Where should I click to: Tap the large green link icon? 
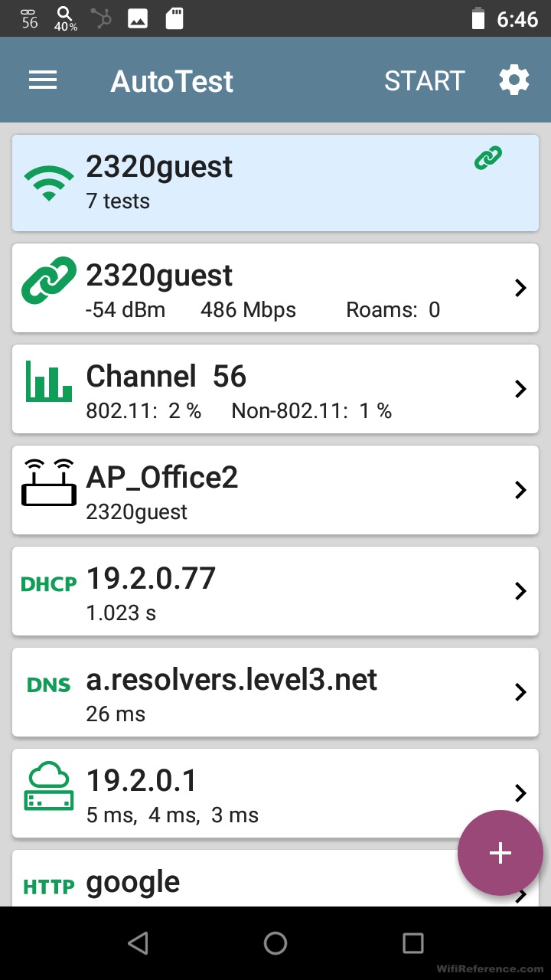pyautogui.click(x=49, y=279)
